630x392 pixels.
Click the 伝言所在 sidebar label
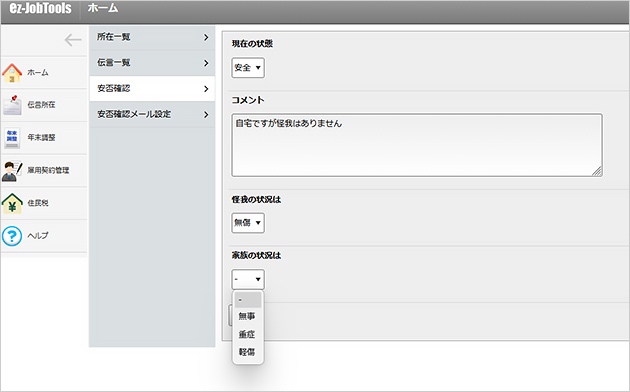coord(41,105)
